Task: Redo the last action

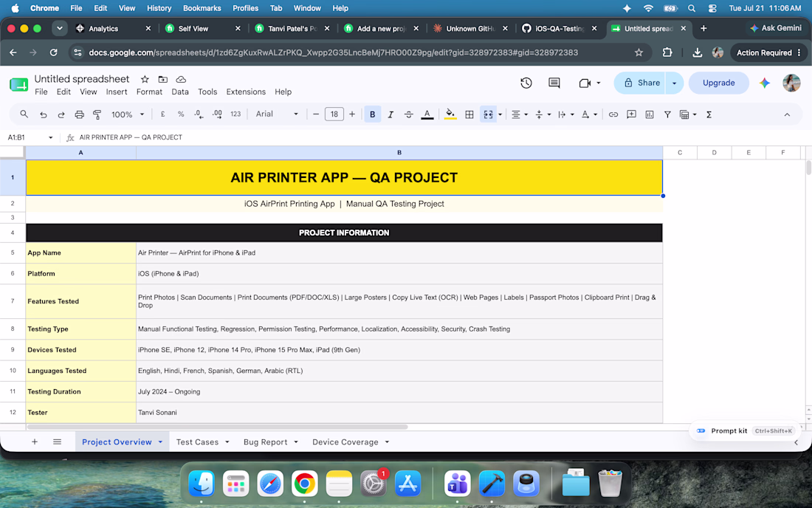Action: pos(61,114)
